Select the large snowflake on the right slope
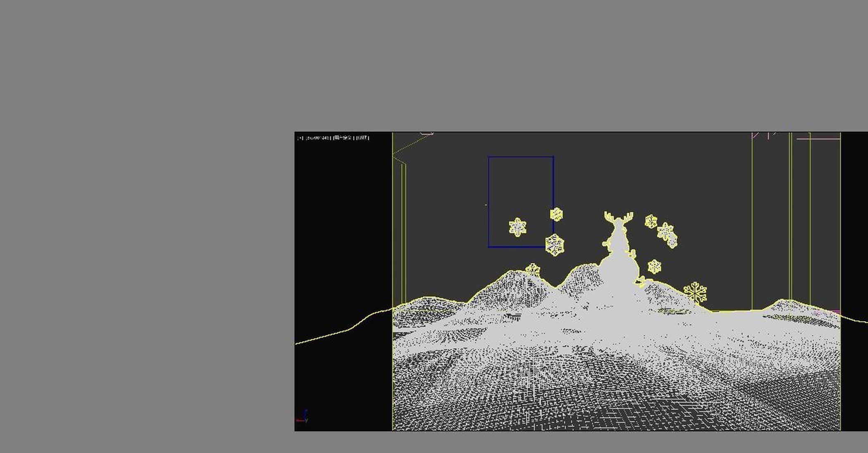The width and height of the screenshot is (868, 453). click(696, 293)
